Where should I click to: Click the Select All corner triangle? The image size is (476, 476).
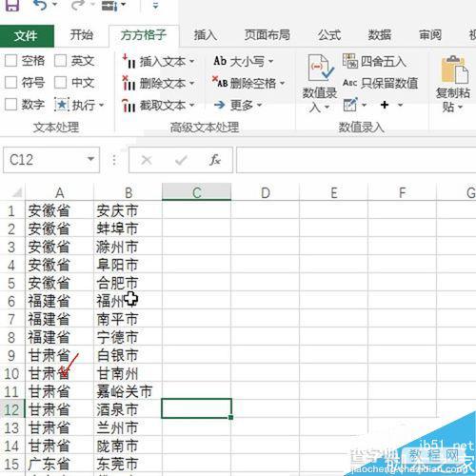(16, 192)
